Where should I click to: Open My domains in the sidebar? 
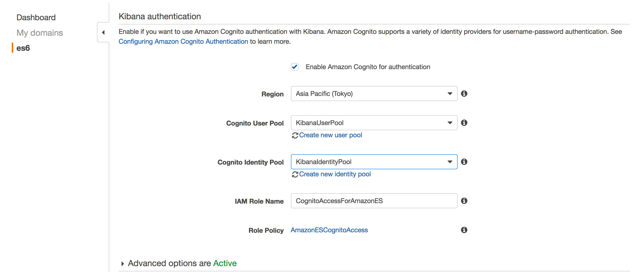pyautogui.click(x=40, y=33)
